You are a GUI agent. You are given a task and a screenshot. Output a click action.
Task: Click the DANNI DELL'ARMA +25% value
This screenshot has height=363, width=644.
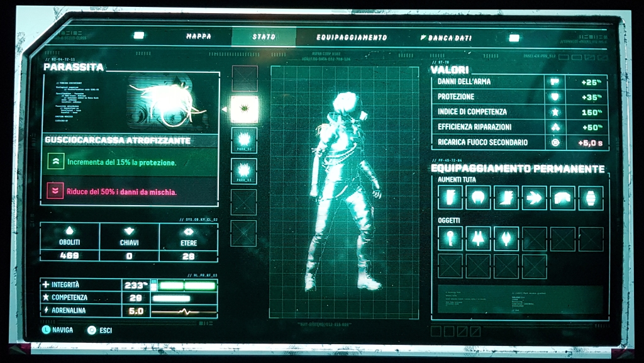(591, 82)
